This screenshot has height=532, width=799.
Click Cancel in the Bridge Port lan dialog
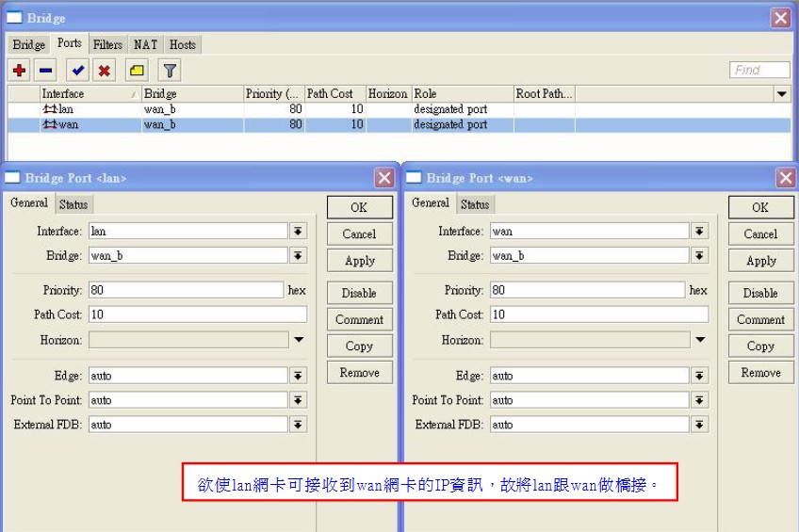[x=359, y=234]
